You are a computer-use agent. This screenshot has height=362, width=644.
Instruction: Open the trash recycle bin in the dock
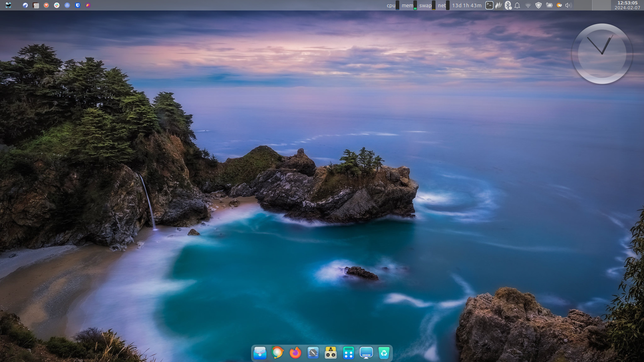pyautogui.click(x=384, y=353)
